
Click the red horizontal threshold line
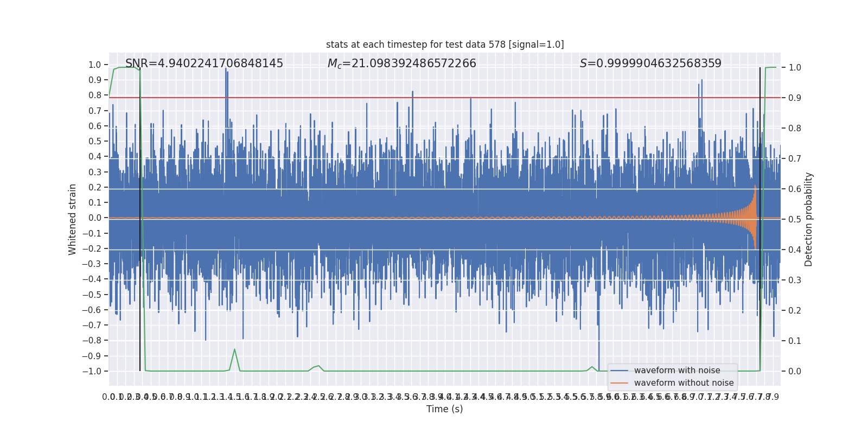[x=445, y=98]
